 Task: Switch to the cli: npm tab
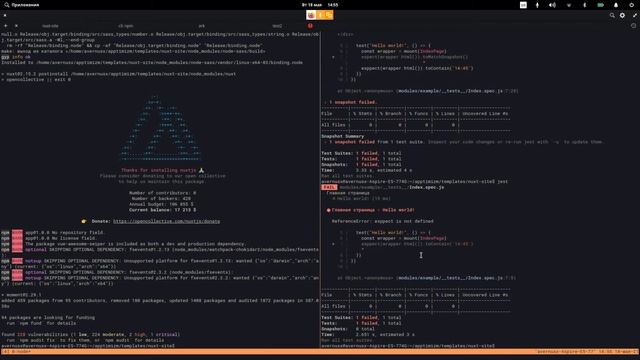point(126,26)
